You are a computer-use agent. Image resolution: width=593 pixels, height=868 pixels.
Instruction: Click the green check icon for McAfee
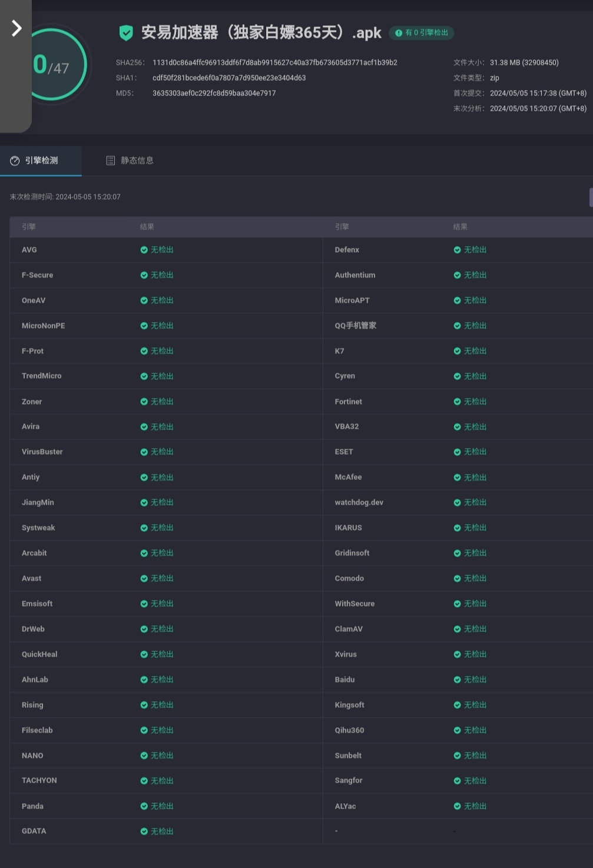coord(457,478)
